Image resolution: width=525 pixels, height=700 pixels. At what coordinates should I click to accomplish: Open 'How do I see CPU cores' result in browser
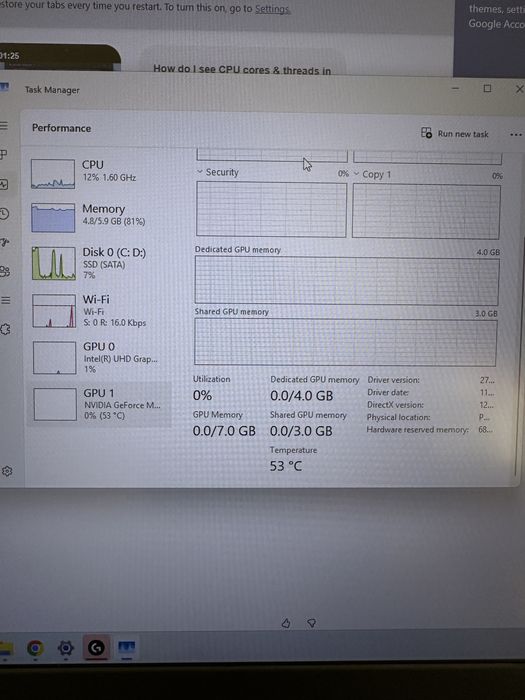(242, 70)
